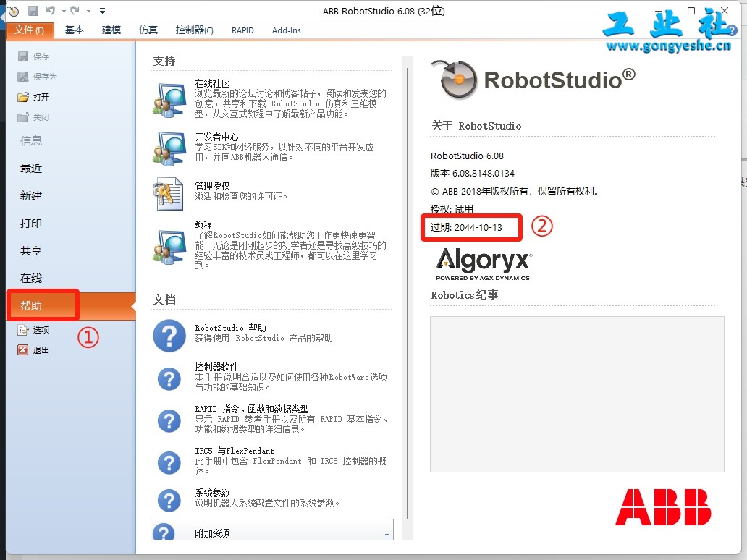Click the 保存为 icon in sidebar

(x=23, y=77)
